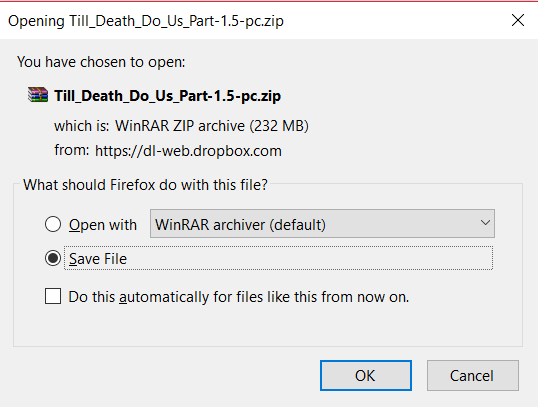The image size is (538, 407).
Task: Click the 'which is:' label
Action: point(81,126)
